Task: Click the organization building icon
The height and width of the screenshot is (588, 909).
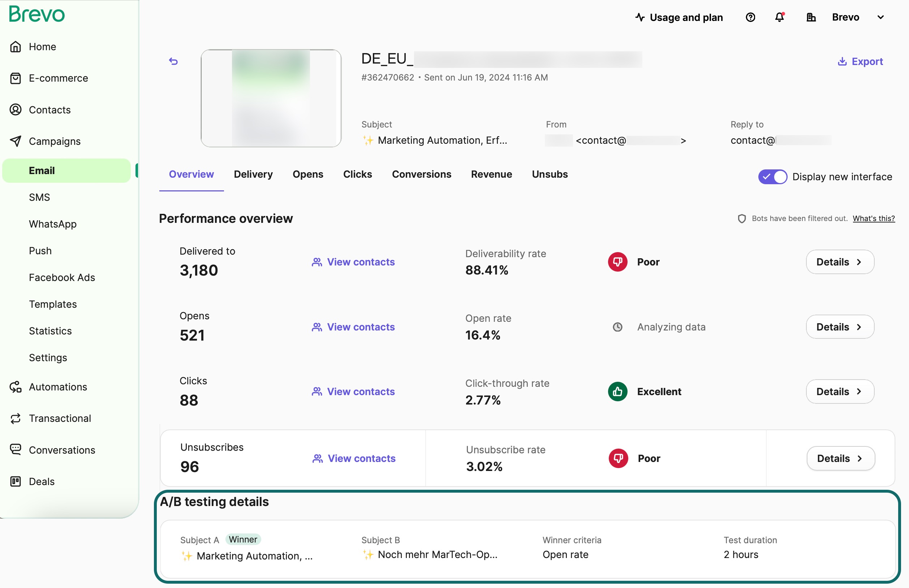Action: (811, 17)
